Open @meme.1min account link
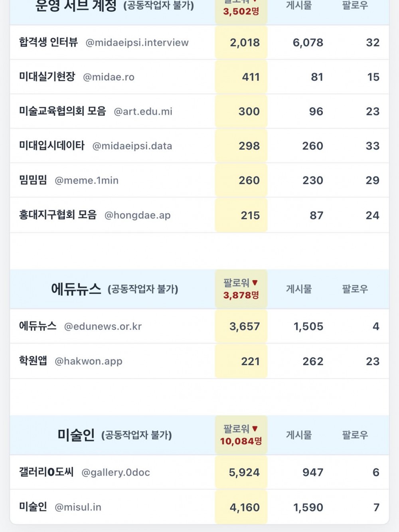Image resolution: width=399 pixels, height=532 pixels. pyautogui.click(x=87, y=180)
